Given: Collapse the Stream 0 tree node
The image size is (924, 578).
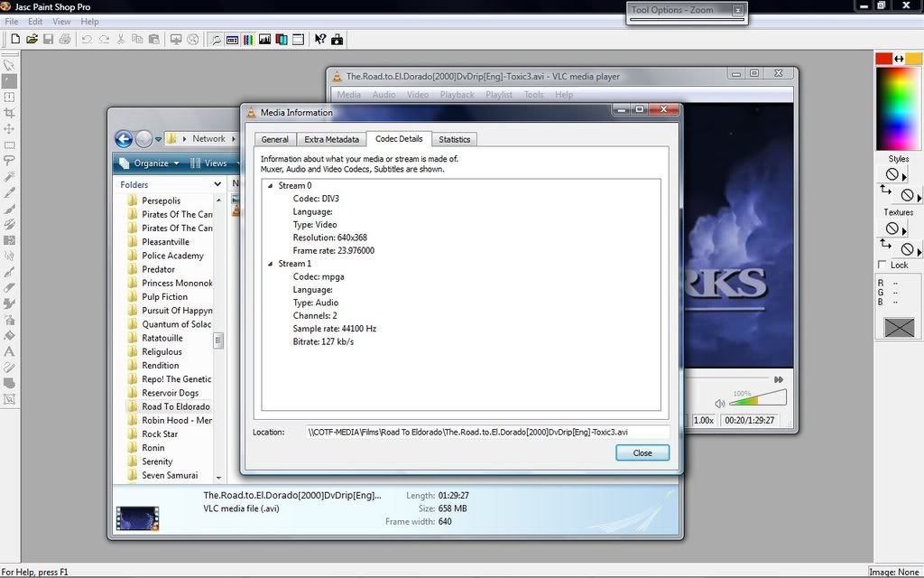Looking at the screenshot, I should tap(271, 186).
